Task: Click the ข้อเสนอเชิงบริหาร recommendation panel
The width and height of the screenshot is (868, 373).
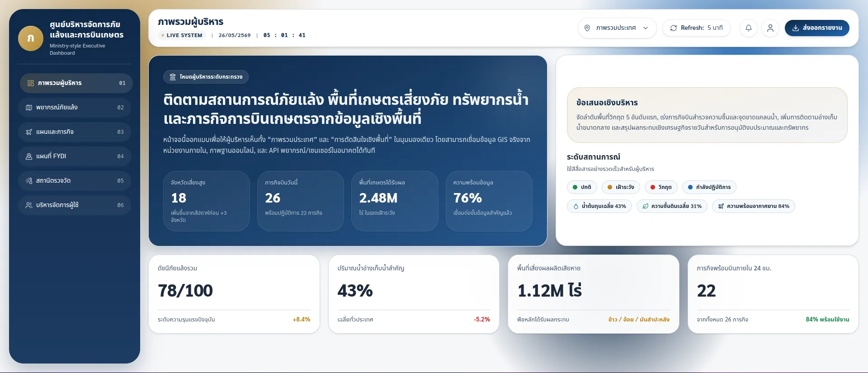Action: tap(707, 115)
